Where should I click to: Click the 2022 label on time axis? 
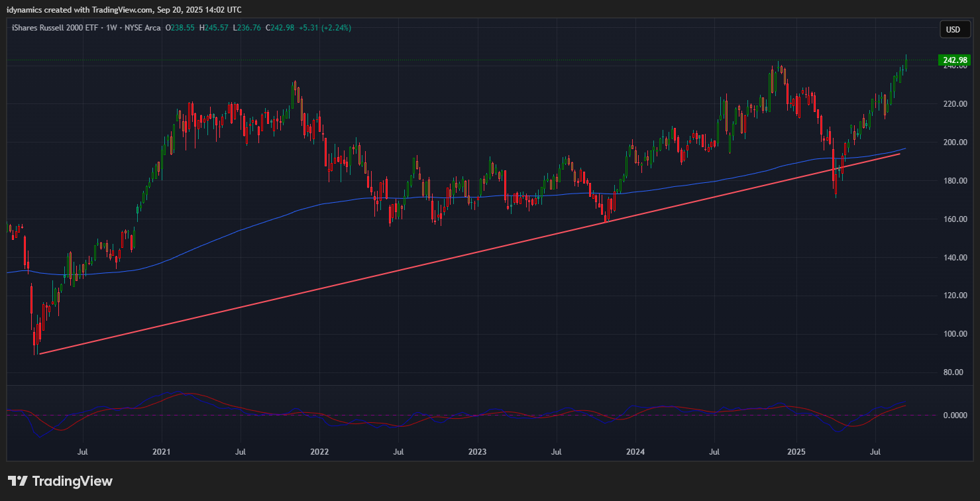[x=319, y=452]
